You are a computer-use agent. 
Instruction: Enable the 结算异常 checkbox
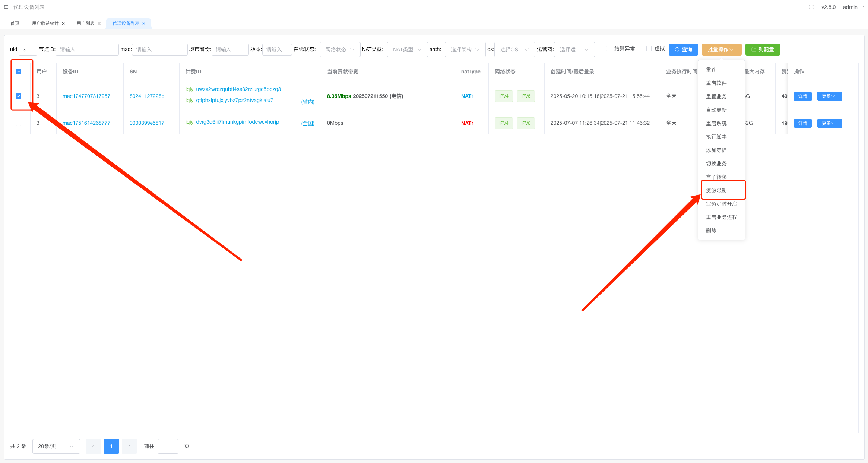[609, 48]
